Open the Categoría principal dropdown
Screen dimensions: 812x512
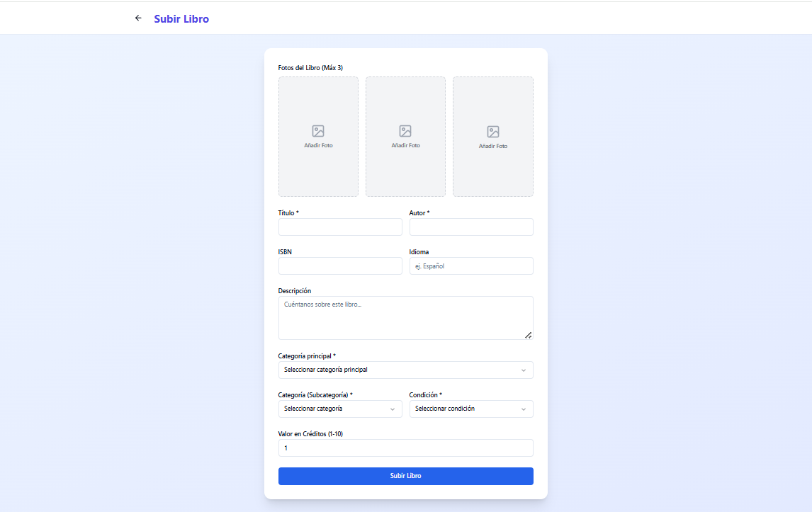(x=405, y=370)
